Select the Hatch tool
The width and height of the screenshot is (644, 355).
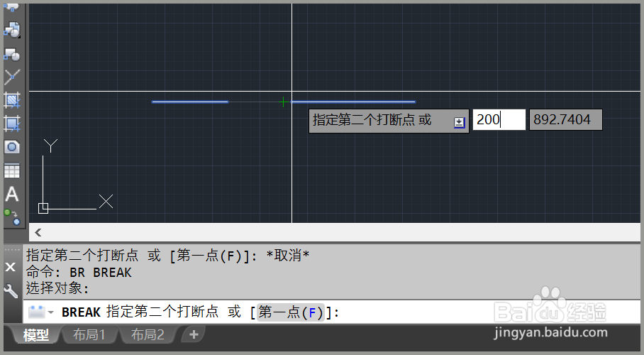click(12, 100)
